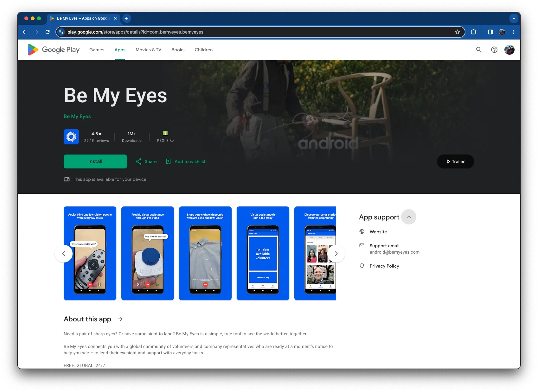Viewport: 538px width, 392px height.
Task: Click the 'This app is available for your device' text
Action: pyautogui.click(x=110, y=179)
